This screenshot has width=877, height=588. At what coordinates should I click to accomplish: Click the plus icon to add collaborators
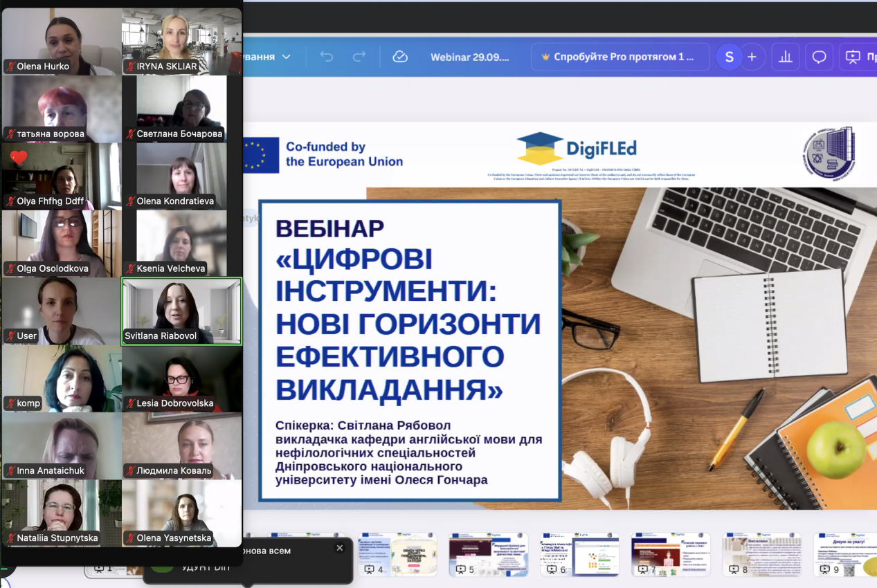click(x=752, y=57)
